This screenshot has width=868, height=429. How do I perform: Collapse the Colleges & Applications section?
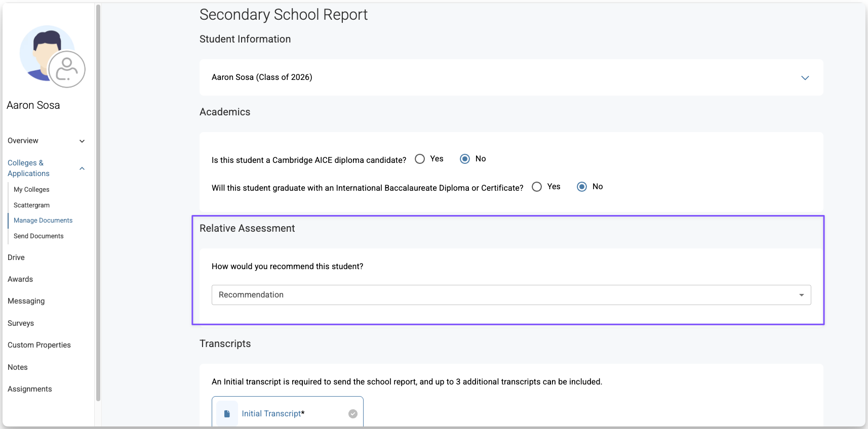click(x=82, y=168)
